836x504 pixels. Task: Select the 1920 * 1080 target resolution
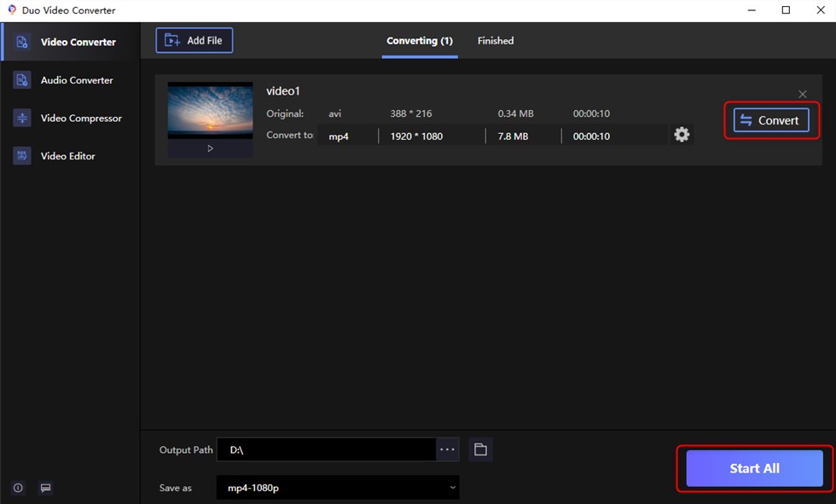tap(416, 136)
